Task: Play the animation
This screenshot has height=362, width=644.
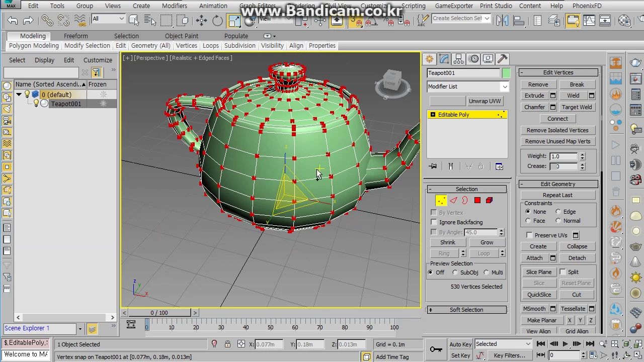Action: coord(565,344)
